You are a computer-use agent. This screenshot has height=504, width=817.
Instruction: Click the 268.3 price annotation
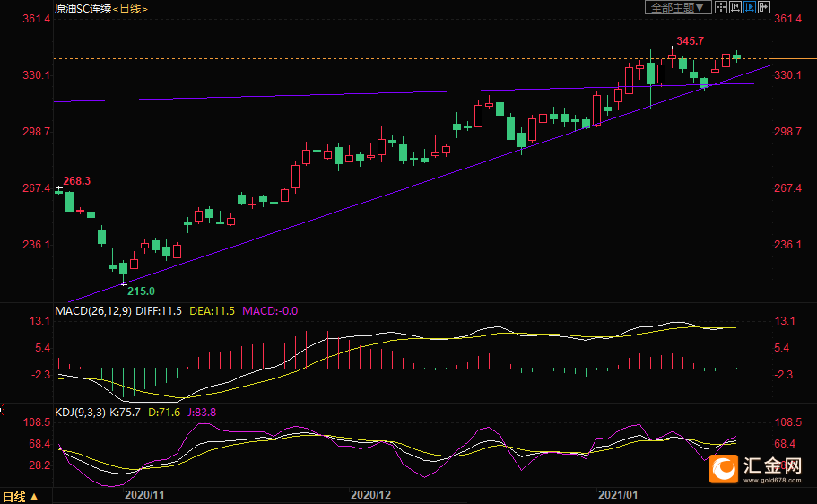click(76, 181)
